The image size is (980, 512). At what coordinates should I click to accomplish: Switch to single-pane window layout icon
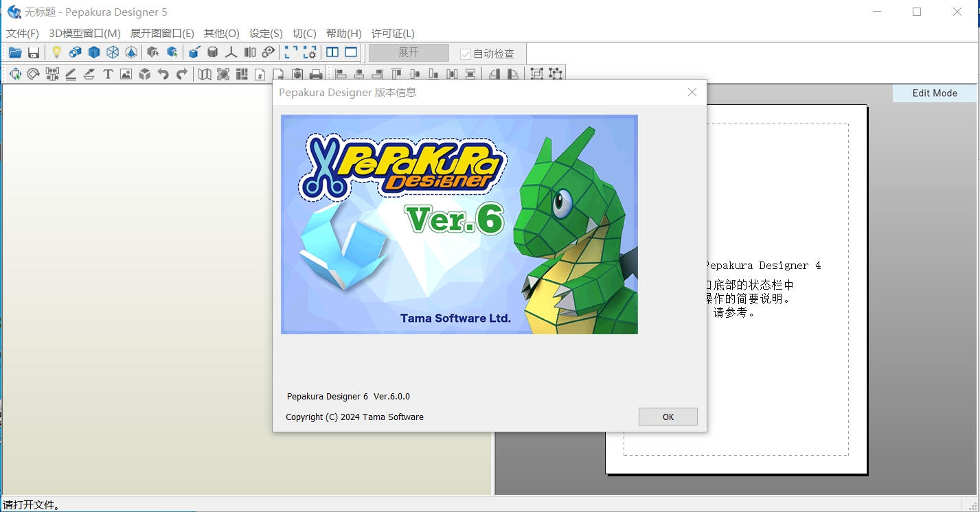tap(351, 53)
